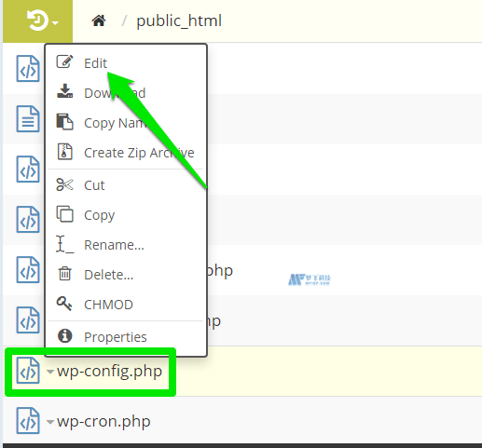
Task: Expand the wp-config.php dropdown arrow
Action: pyautogui.click(x=50, y=372)
